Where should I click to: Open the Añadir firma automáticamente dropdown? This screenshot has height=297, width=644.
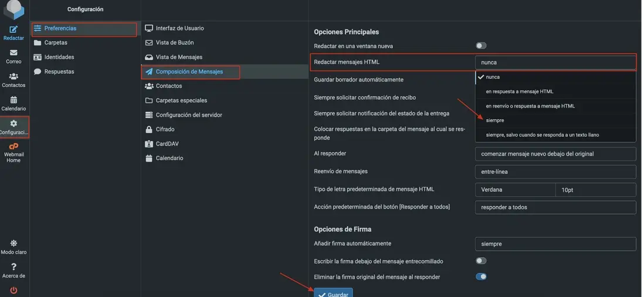[555, 244]
